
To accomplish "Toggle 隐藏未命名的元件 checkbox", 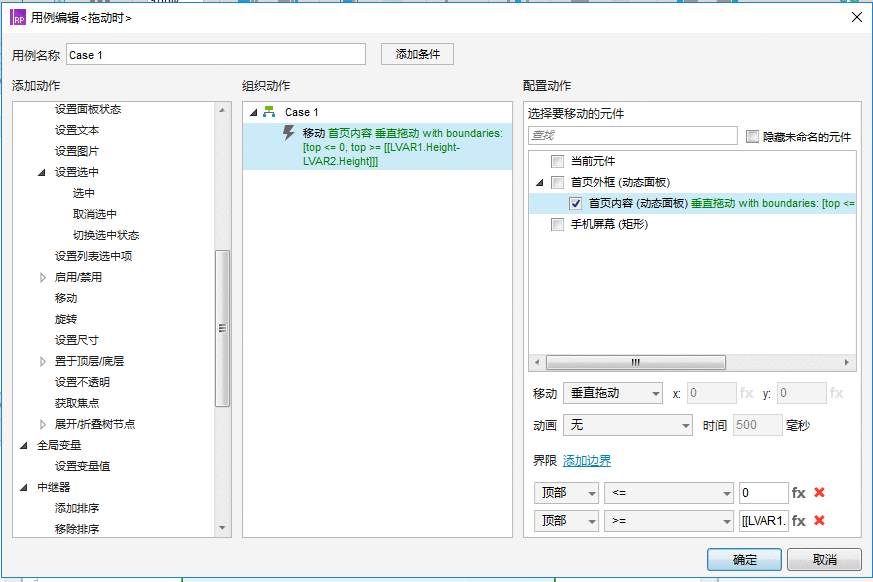I will coord(752,136).
